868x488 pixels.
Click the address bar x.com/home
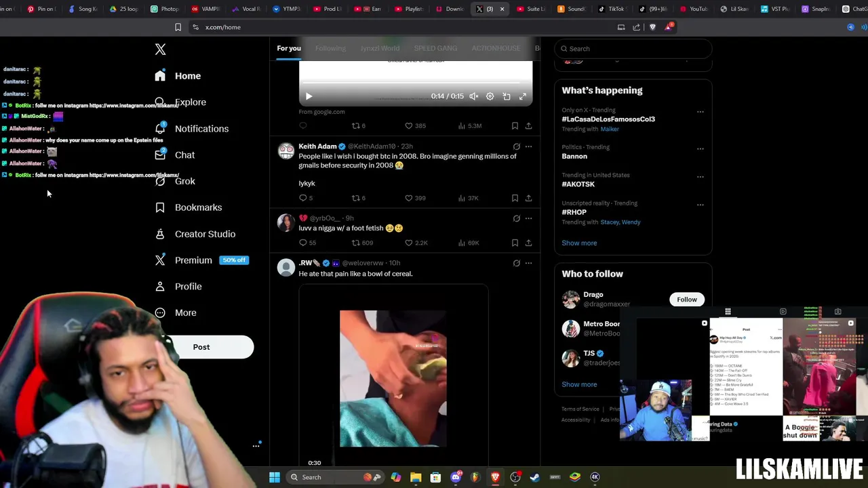click(223, 27)
